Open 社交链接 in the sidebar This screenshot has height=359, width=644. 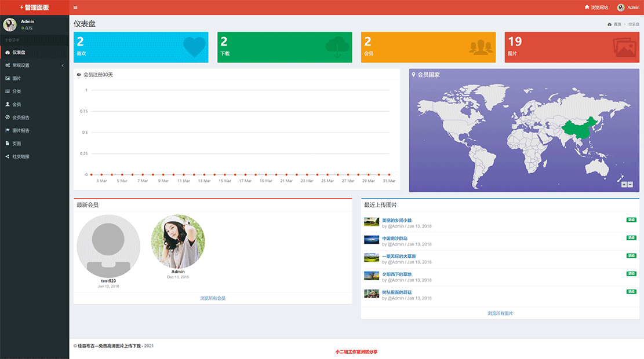click(21, 156)
